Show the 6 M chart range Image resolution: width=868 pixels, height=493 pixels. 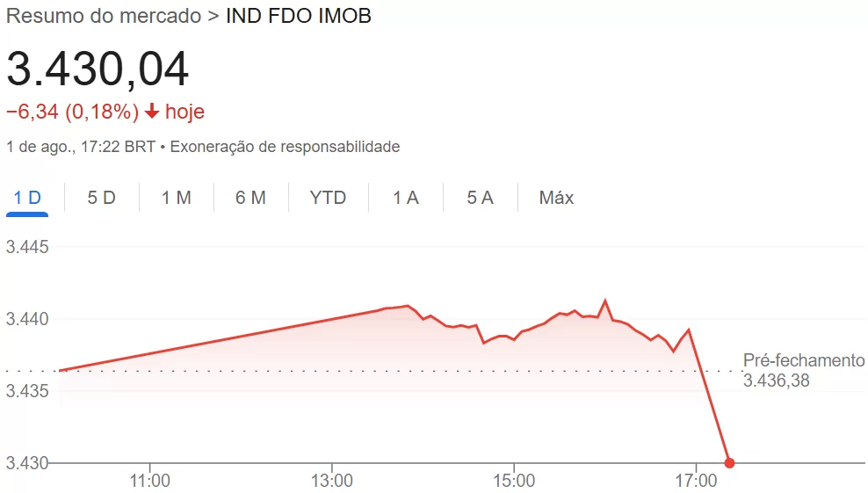[250, 198]
